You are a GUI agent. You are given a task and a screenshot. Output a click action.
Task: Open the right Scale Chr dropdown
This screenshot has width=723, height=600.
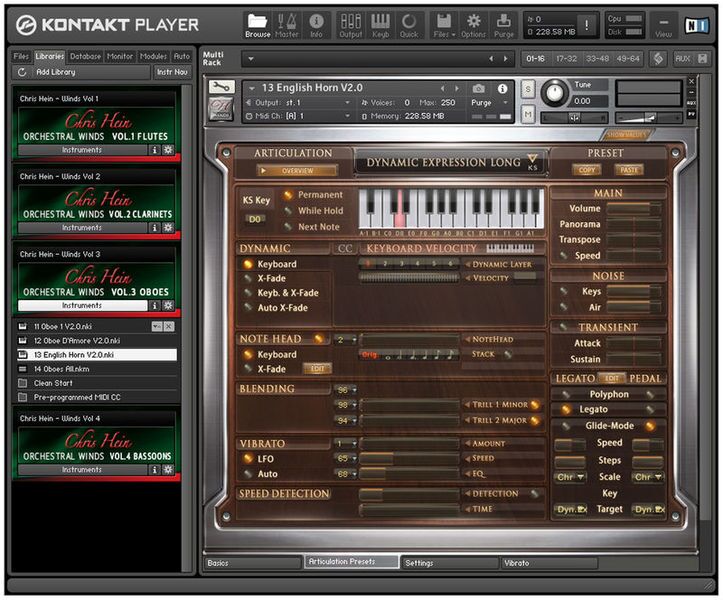coord(648,477)
